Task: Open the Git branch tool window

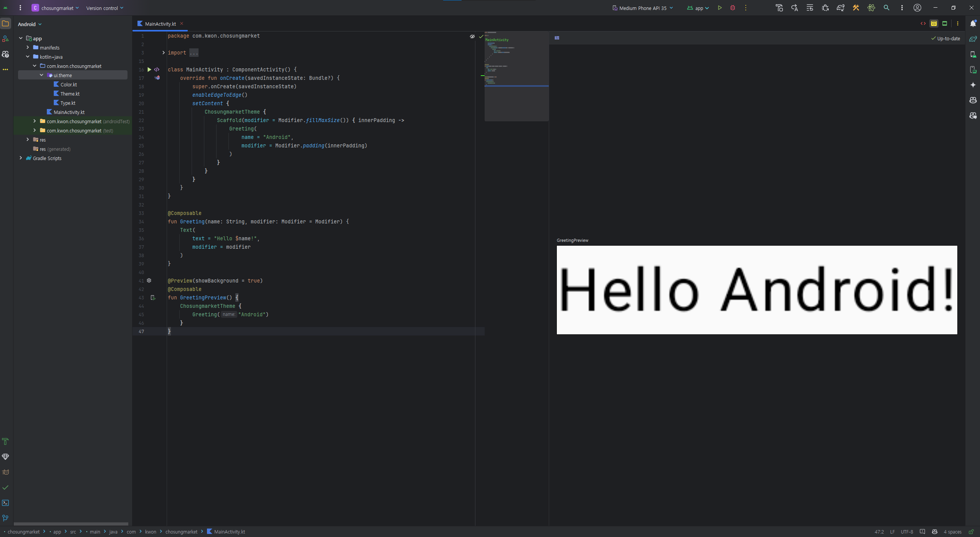Action: (5, 518)
